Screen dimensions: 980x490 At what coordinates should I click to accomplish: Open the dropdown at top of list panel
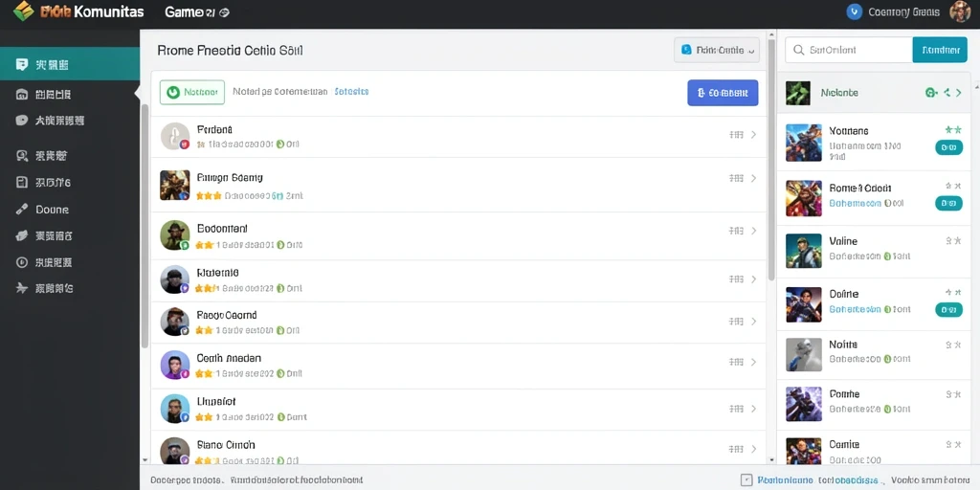click(x=717, y=50)
